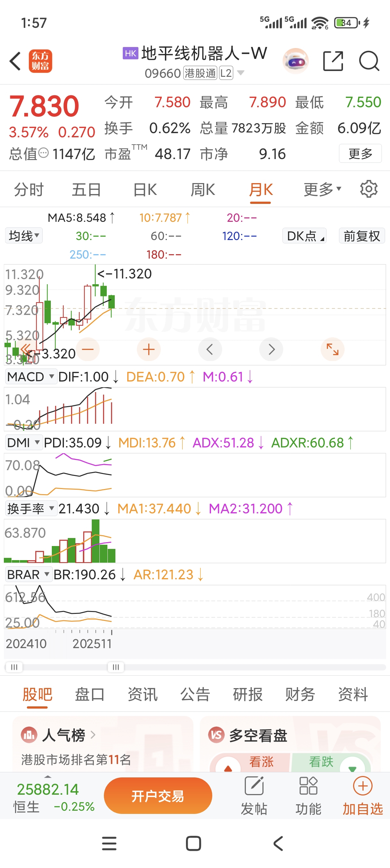The width and height of the screenshot is (390, 868).
Task: Zoom out chart with minus button
Action: (x=88, y=350)
